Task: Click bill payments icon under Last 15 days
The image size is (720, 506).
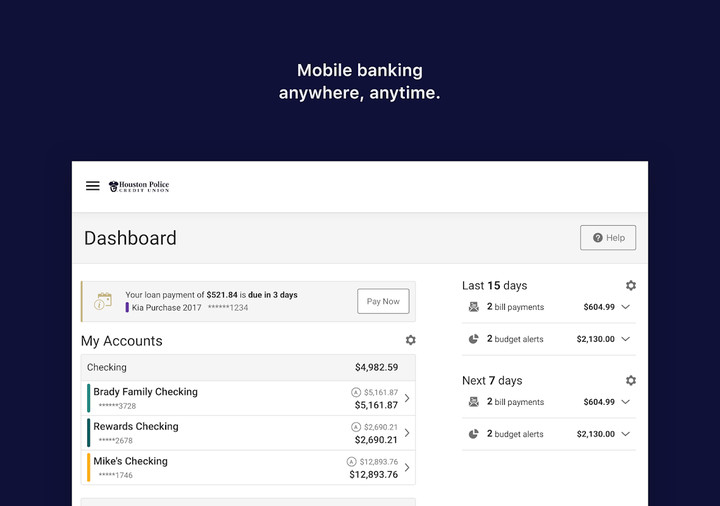Action: point(473,307)
